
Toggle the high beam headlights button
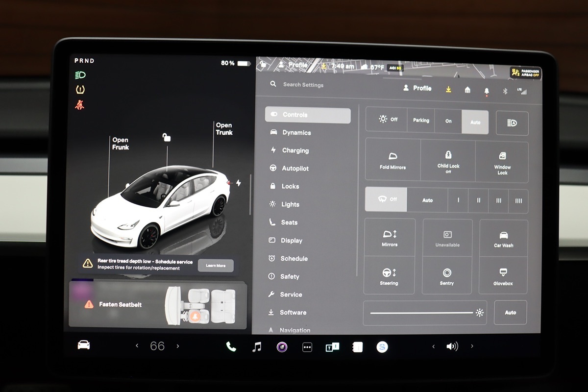click(x=512, y=123)
